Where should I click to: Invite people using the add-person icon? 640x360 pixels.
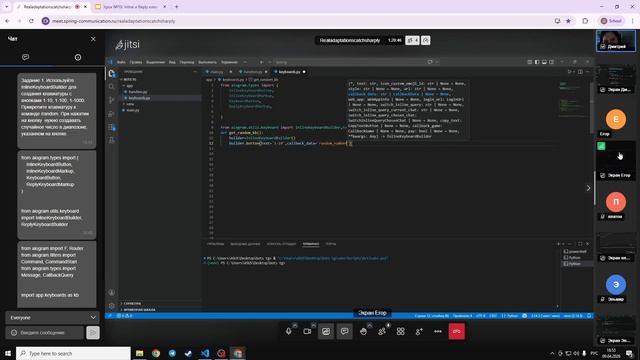(x=419, y=331)
